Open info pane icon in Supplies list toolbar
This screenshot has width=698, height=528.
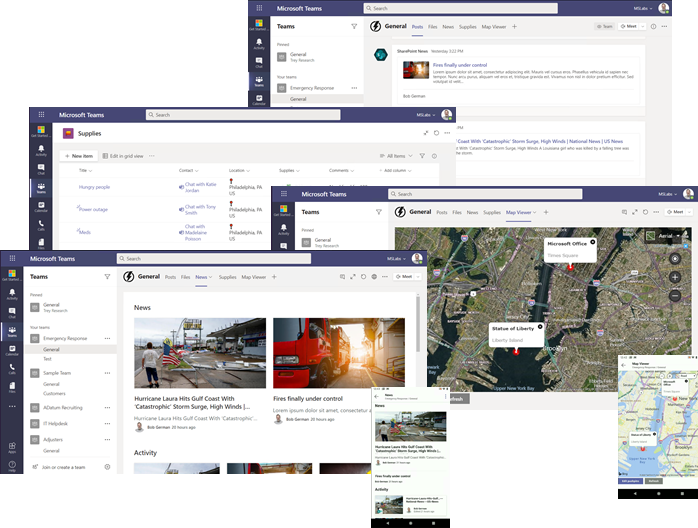click(434, 156)
